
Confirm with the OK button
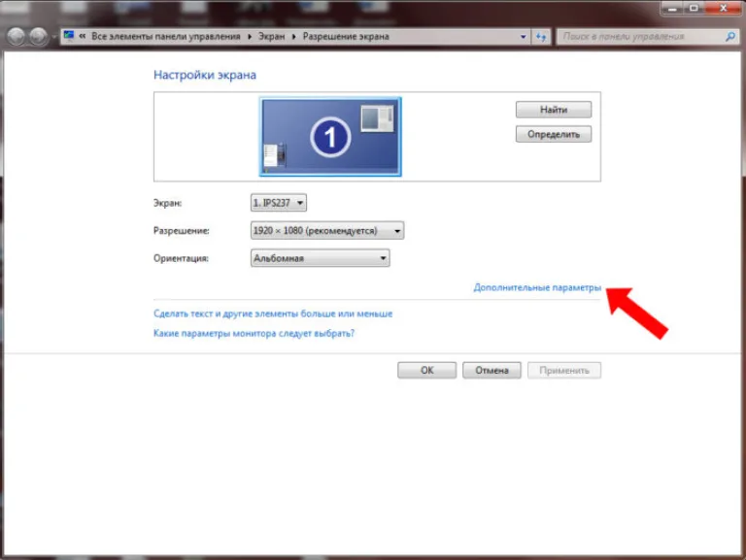pyautogui.click(x=426, y=371)
